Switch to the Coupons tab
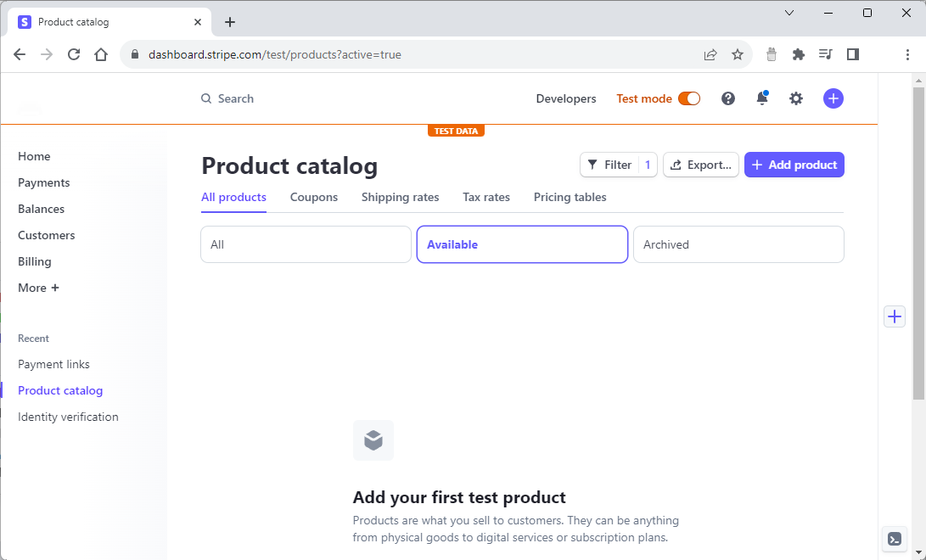This screenshot has width=926, height=560. (x=313, y=197)
